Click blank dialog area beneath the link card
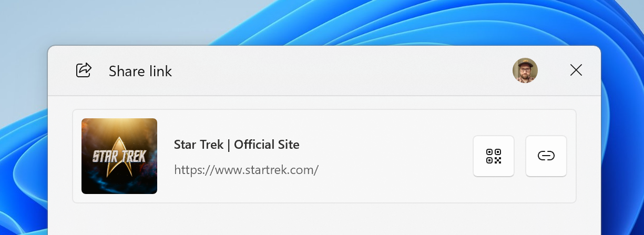Screen dimensions: 644x235 pyautogui.click(x=324, y=220)
